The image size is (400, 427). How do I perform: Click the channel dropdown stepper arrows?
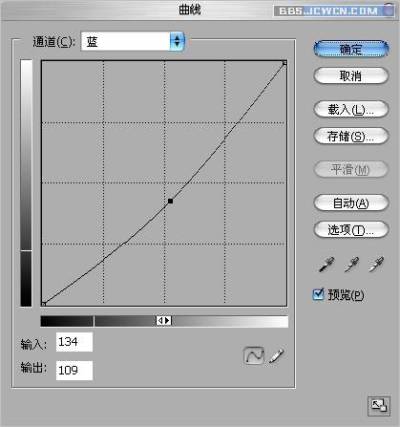[177, 42]
